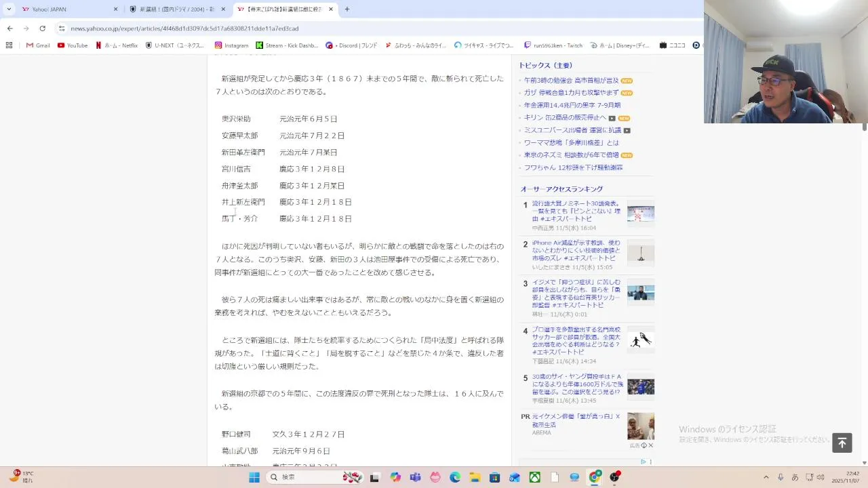Open topic ワーママ悲鳴「多摩川格差」とは
The height and width of the screenshot is (488, 868).
(x=571, y=142)
